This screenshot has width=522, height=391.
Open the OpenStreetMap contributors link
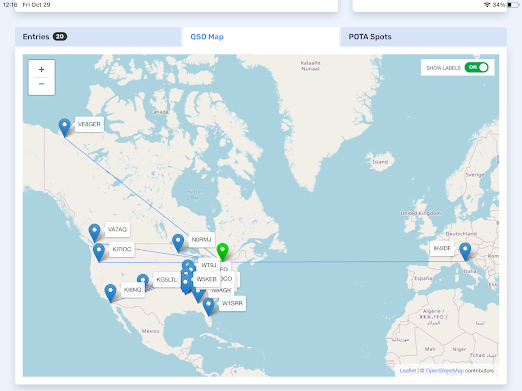pos(444,371)
